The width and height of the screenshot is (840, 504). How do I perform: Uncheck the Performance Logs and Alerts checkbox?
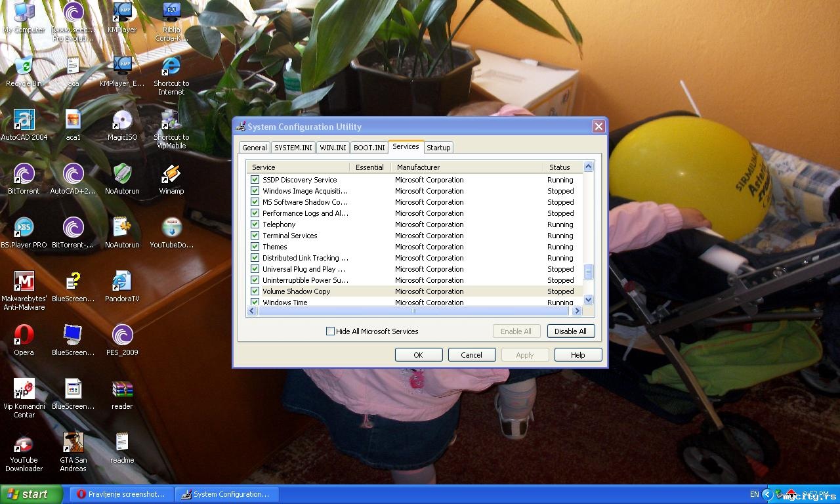tap(255, 213)
